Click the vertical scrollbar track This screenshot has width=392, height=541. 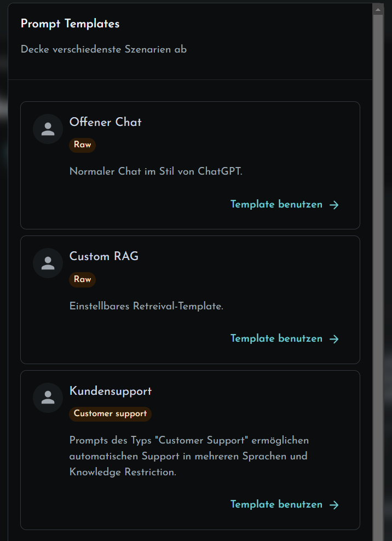378,276
